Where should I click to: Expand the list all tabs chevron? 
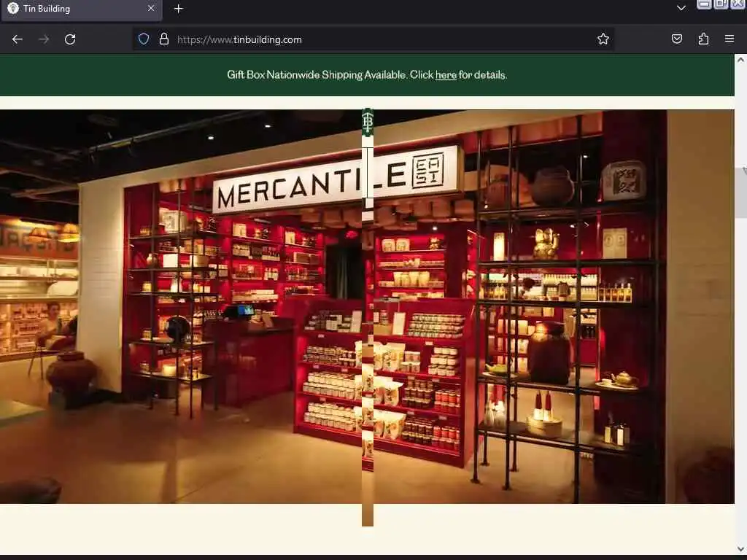681,8
